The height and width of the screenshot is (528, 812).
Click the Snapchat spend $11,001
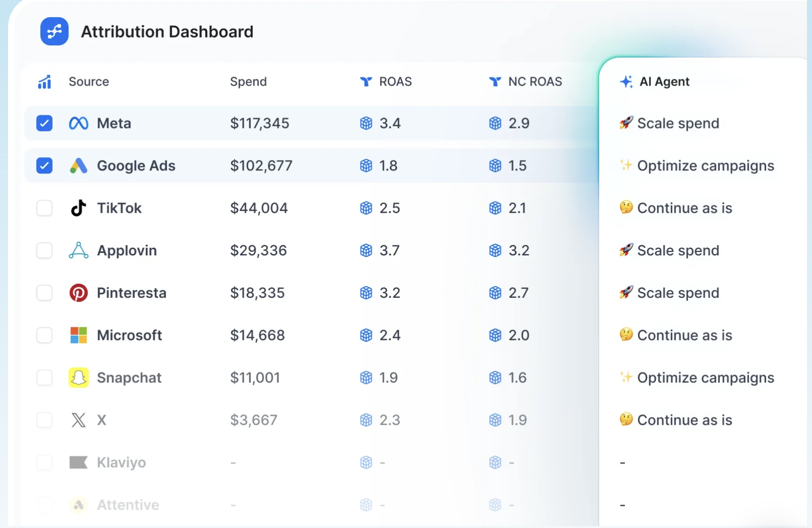tap(255, 378)
